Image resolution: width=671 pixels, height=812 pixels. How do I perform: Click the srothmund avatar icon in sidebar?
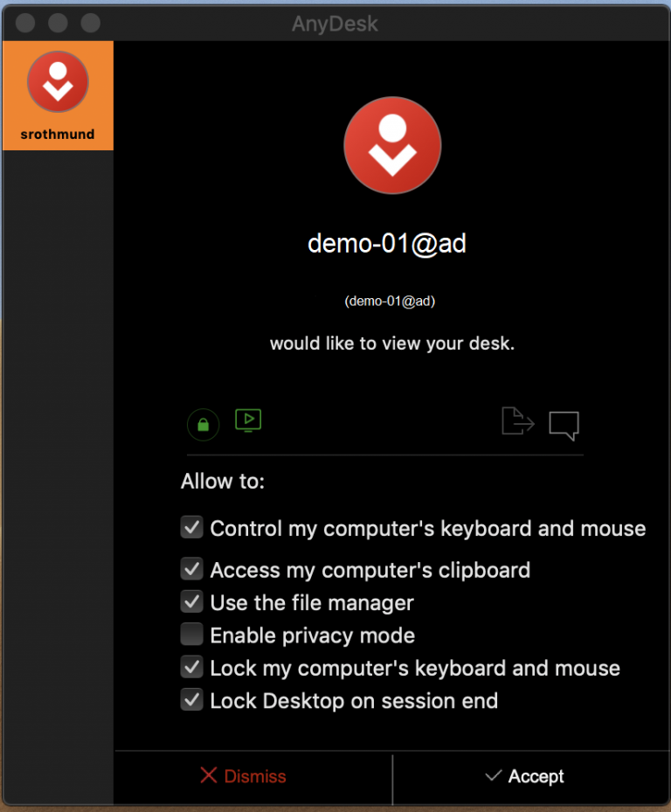coord(58,81)
